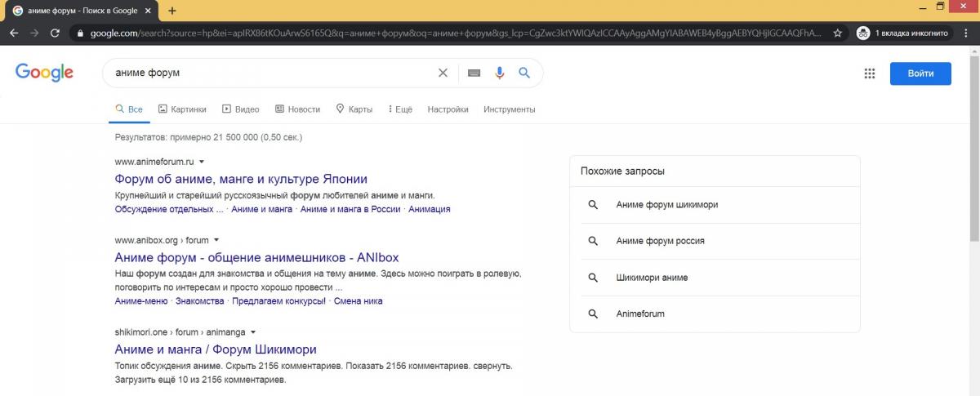Reload the page using refresh icon
The width and height of the screenshot is (980, 396).
click(x=55, y=33)
